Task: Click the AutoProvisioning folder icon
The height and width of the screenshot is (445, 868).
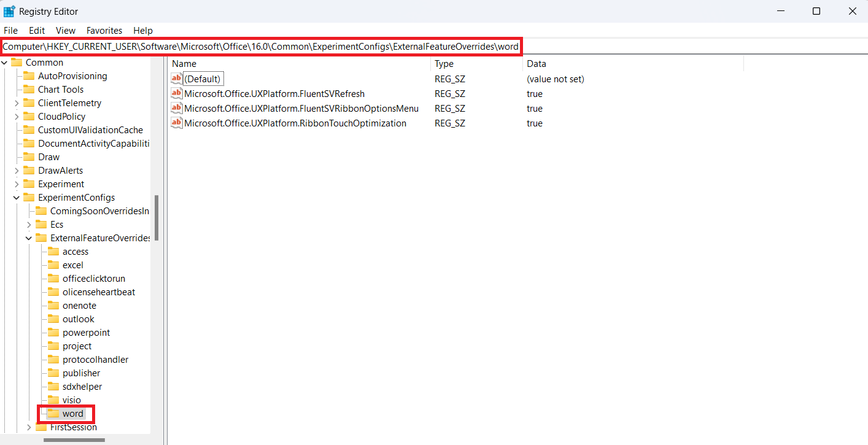Action: [x=29, y=76]
